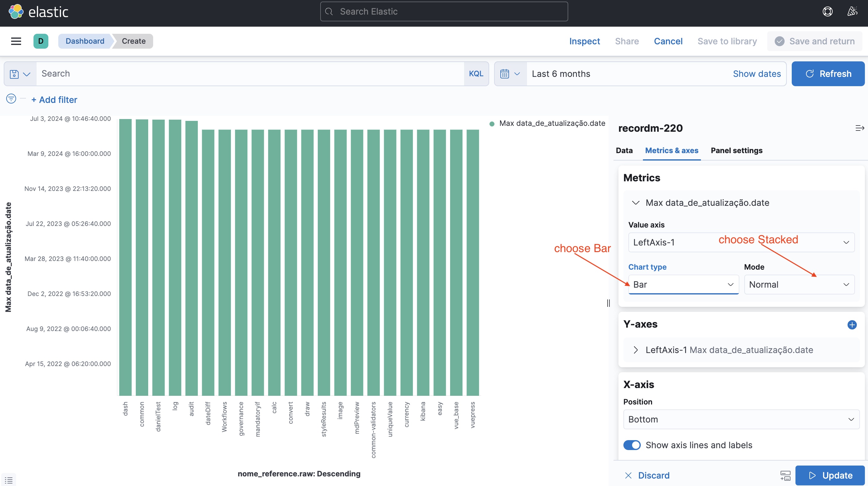Switch query language via KQL button

476,74
